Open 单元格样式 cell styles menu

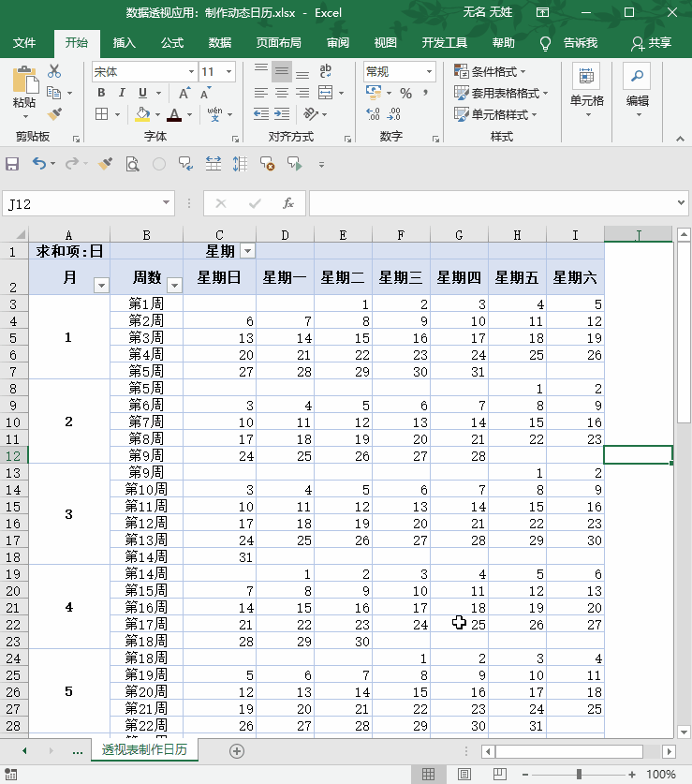pyautogui.click(x=495, y=114)
